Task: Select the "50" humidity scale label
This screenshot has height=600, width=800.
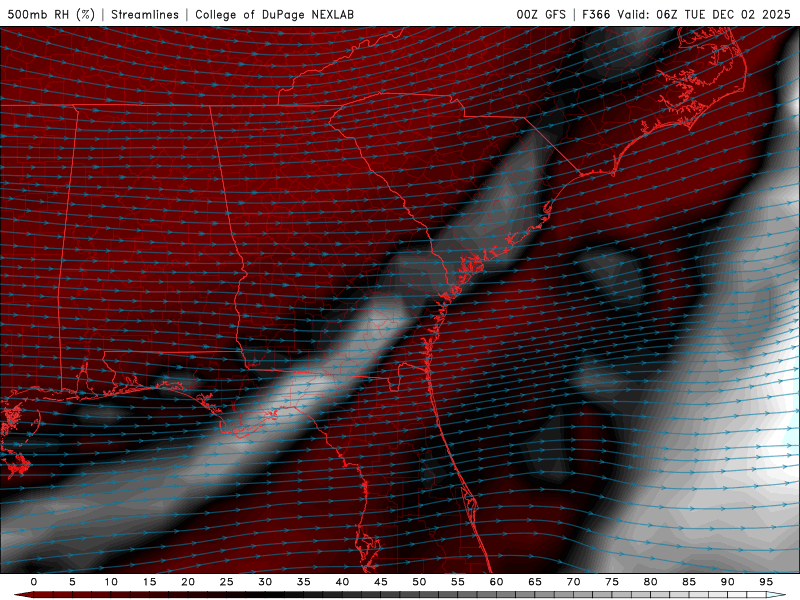Action: [x=419, y=582]
